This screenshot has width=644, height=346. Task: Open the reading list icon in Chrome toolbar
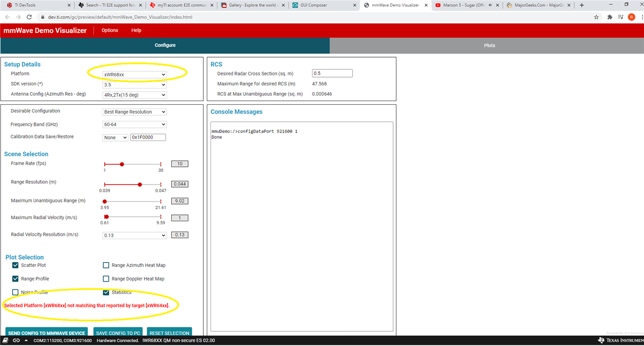pos(620,17)
